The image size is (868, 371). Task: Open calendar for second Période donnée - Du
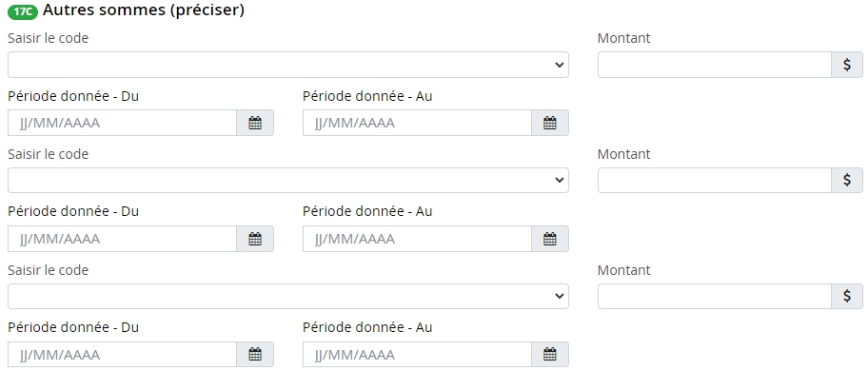(255, 239)
